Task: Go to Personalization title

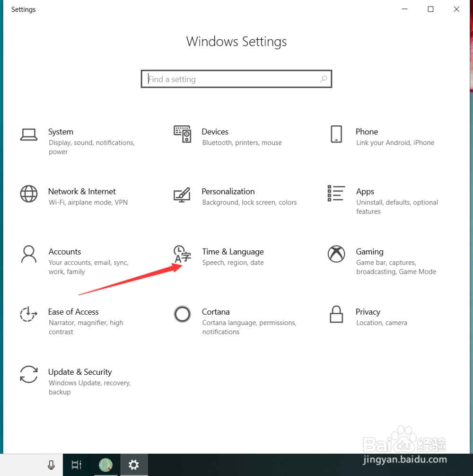Action: 228,192
